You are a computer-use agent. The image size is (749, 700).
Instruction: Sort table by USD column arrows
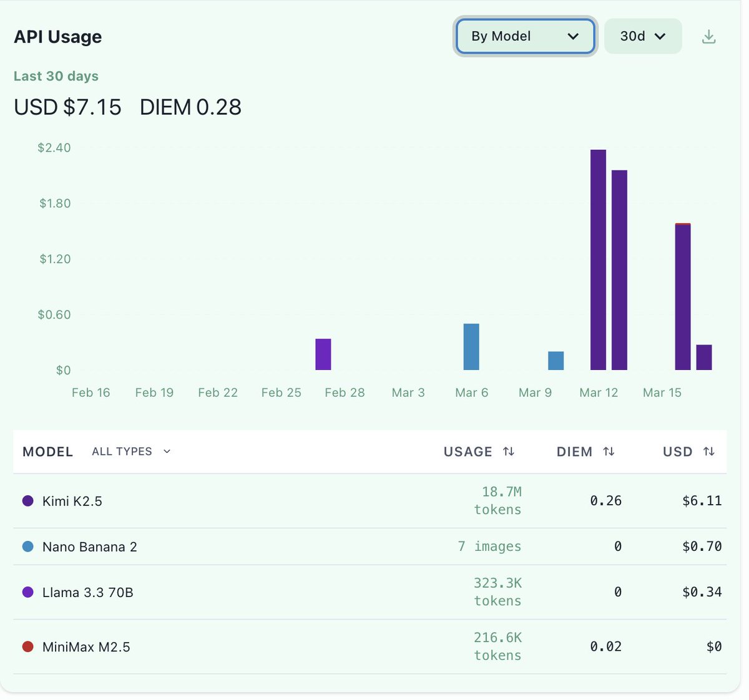tap(708, 451)
